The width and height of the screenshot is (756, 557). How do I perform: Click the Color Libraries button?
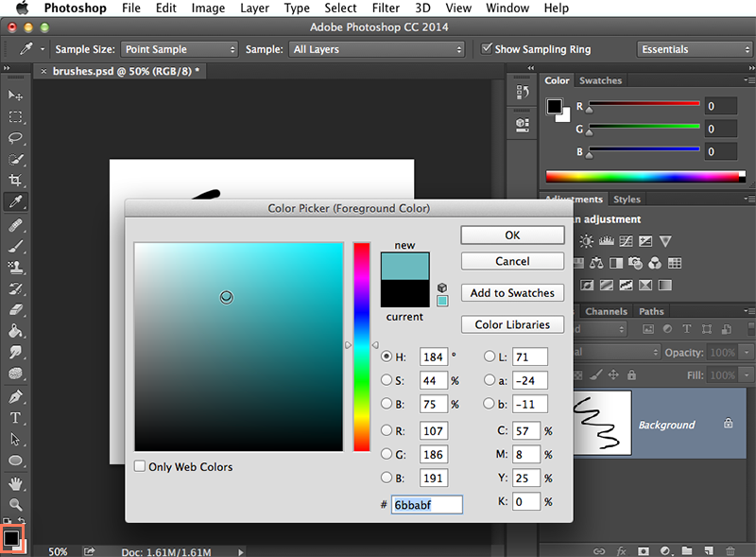pyautogui.click(x=512, y=324)
